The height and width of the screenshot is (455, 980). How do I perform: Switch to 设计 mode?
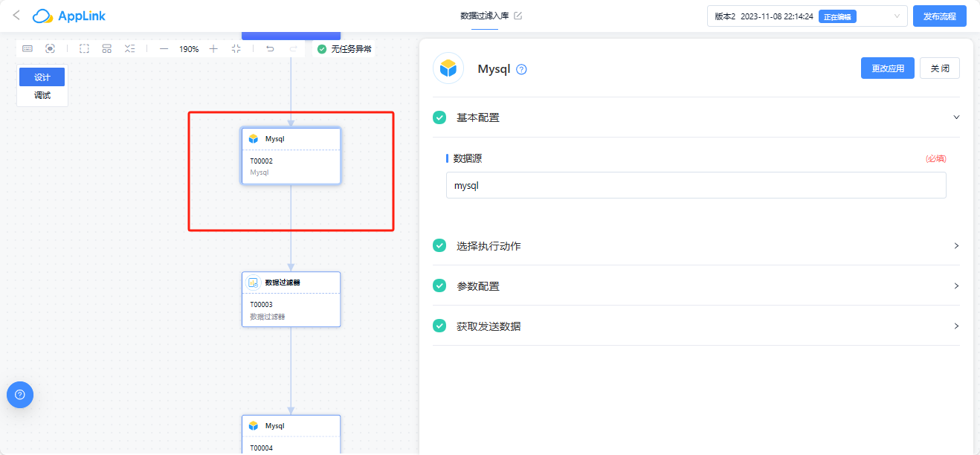(x=42, y=77)
